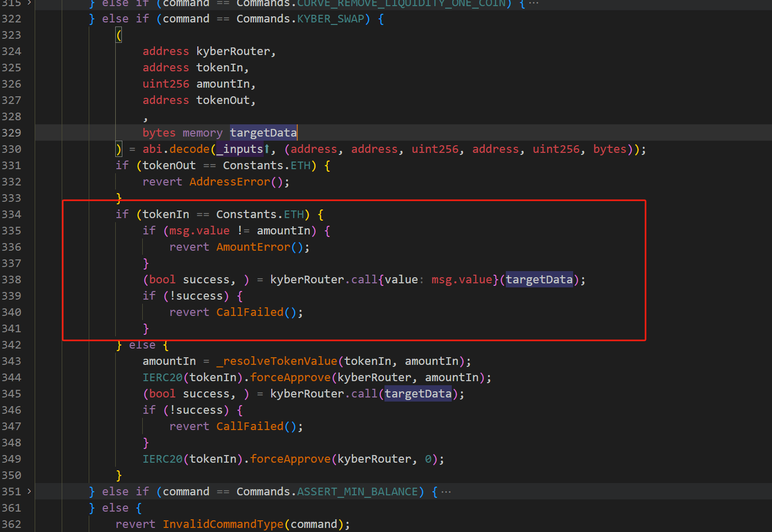Viewport: 772px width, 532px height.
Task: Click the else keyword on line 342
Action: 142,345
